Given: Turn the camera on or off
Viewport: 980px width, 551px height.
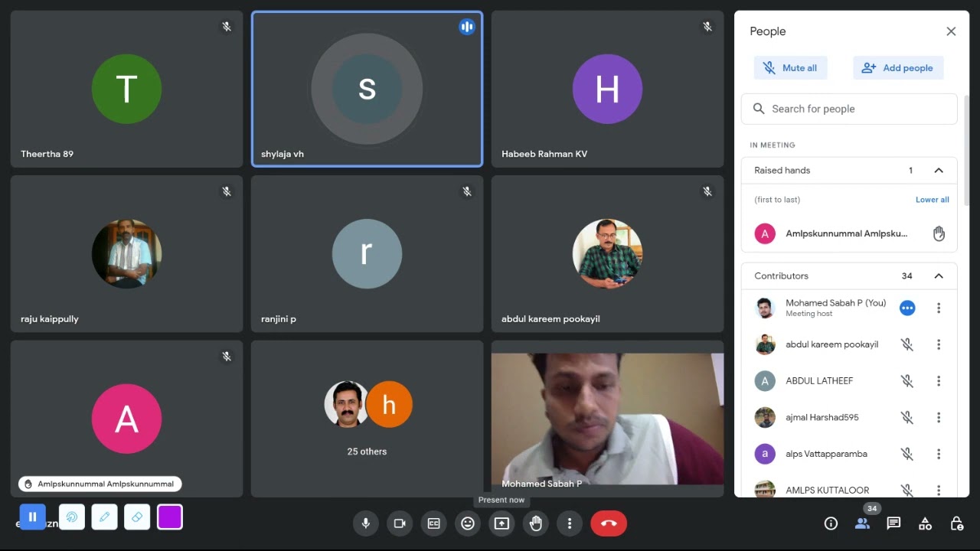Looking at the screenshot, I should coord(400,523).
